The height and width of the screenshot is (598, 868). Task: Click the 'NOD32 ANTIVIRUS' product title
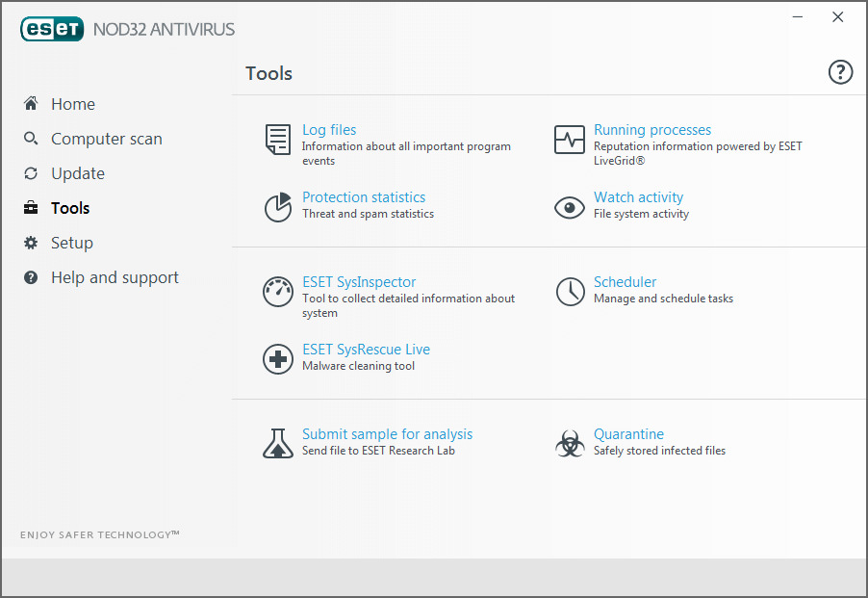point(164,29)
